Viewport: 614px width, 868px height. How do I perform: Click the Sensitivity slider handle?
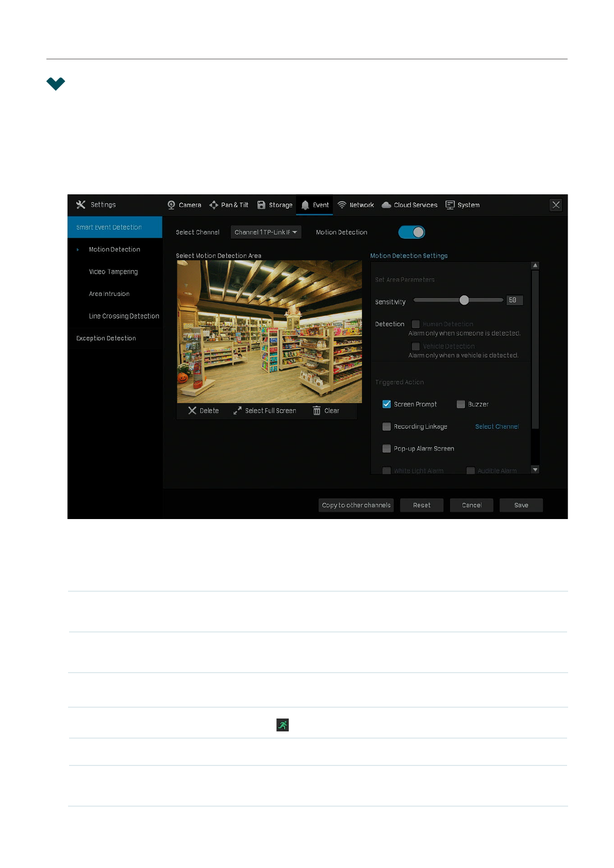click(464, 301)
